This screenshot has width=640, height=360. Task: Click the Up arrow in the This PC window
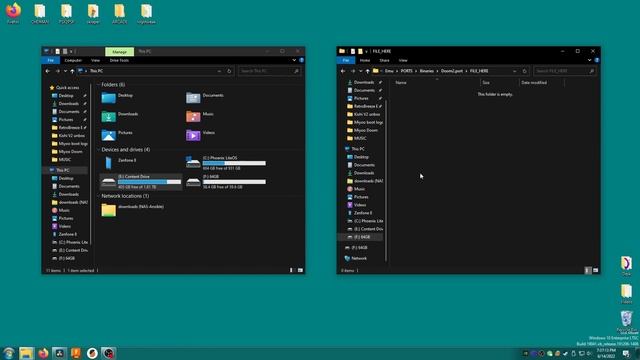click(72, 71)
